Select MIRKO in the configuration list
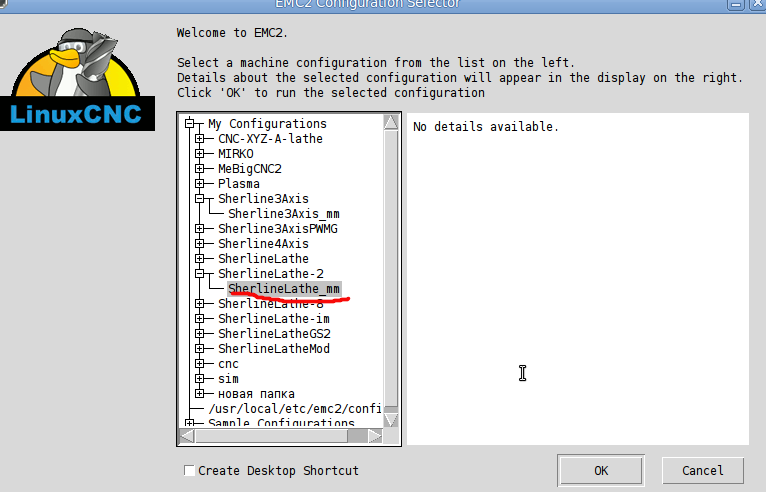 click(x=235, y=154)
